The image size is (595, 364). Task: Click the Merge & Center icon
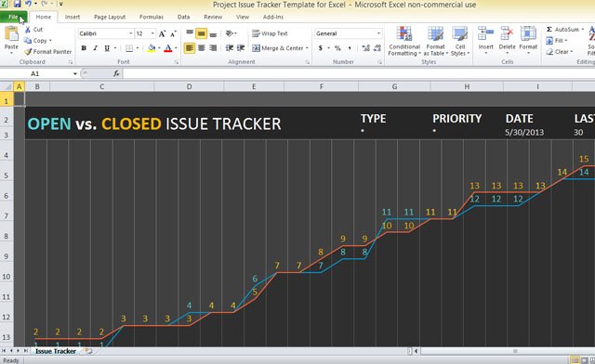(x=257, y=47)
